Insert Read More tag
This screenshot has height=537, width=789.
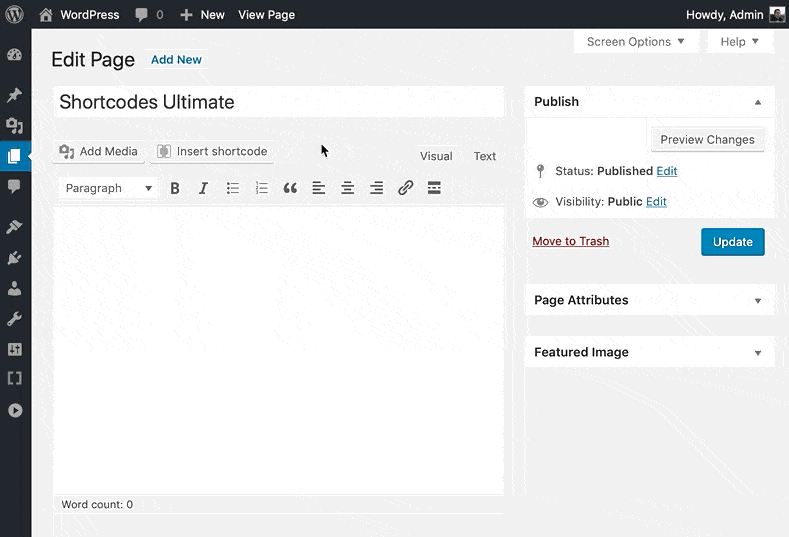[434, 188]
